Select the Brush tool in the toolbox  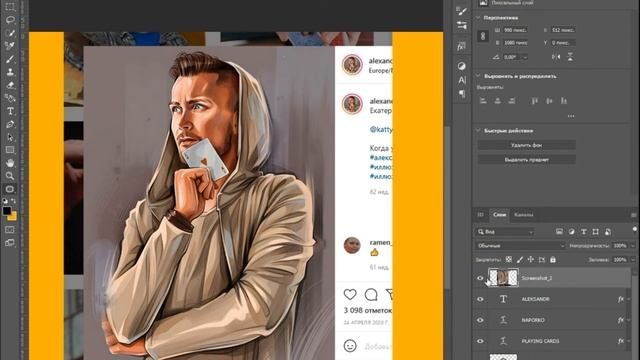(10, 59)
